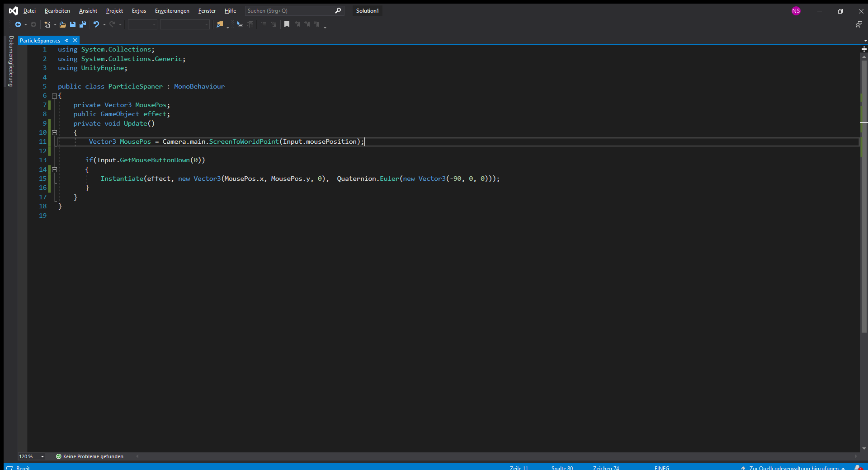
Task: Click the Visual Studio logo icon
Action: [x=14, y=11]
